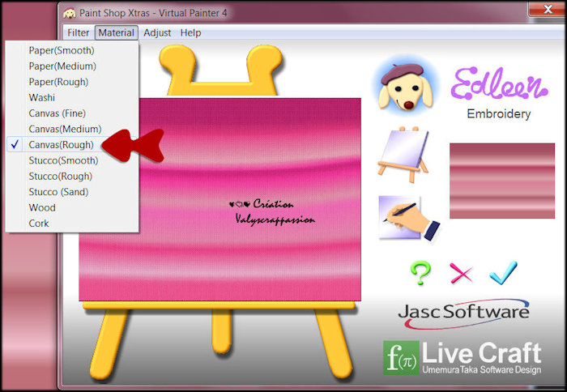
Task: Click the dog icon in the title bar
Action: tap(70, 14)
